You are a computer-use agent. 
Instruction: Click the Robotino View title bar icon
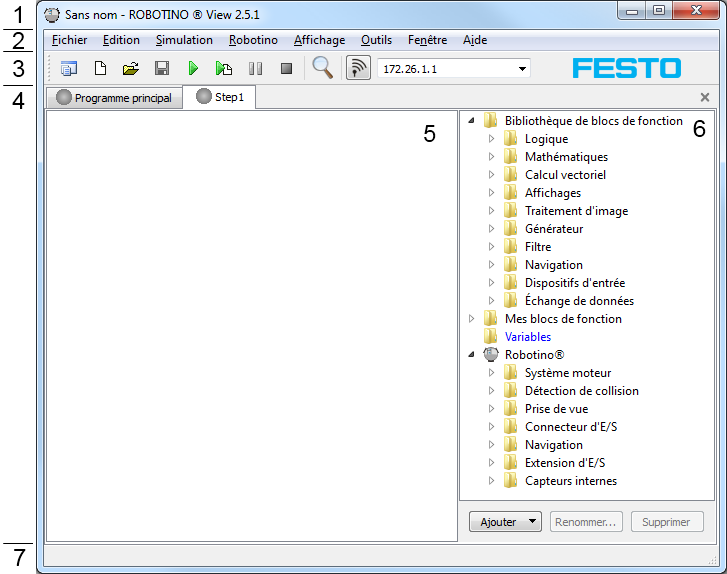(52, 15)
